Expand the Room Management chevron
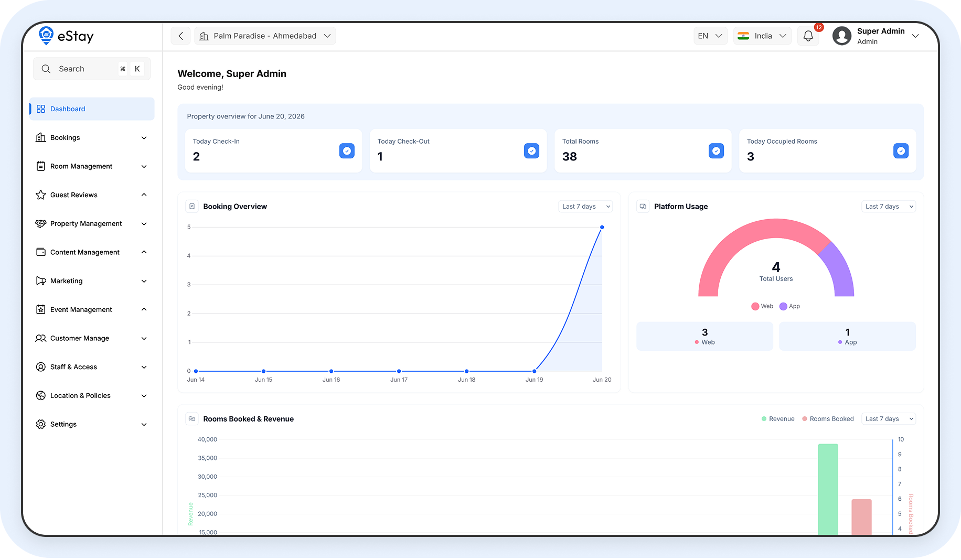 [x=144, y=167]
